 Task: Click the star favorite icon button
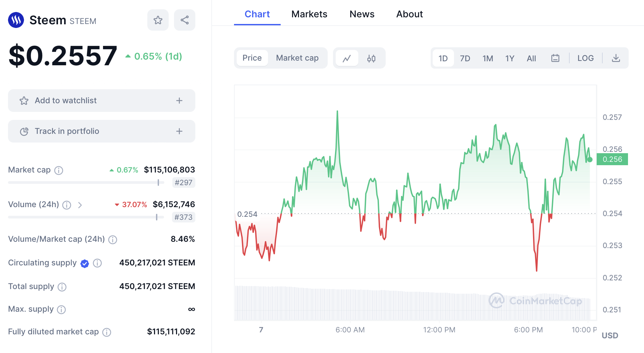coord(158,20)
